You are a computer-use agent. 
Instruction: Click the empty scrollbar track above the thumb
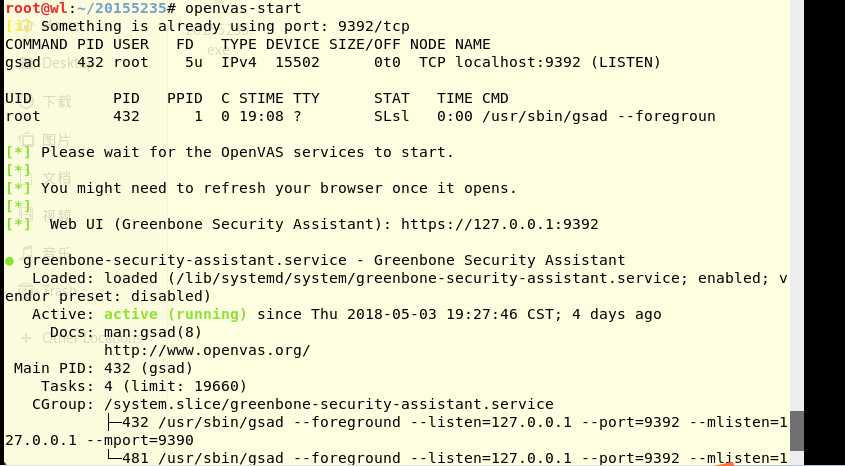click(x=797, y=205)
